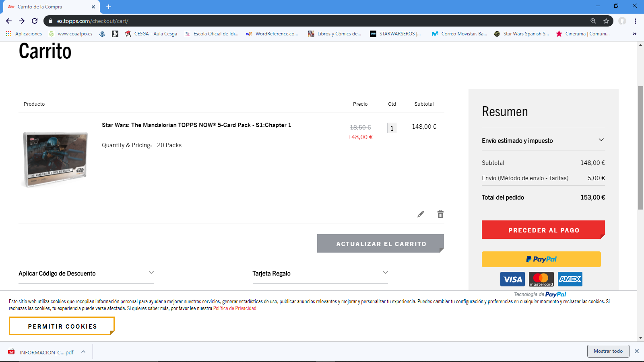Click the VISA card icon

pyautogui.click(x=512, y=279)
